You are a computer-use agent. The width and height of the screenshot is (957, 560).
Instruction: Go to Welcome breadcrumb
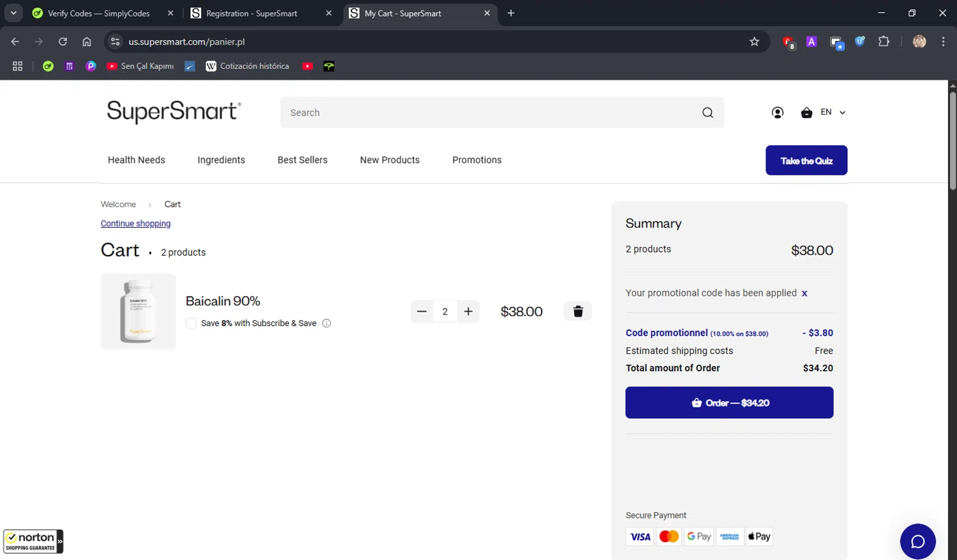119,204
